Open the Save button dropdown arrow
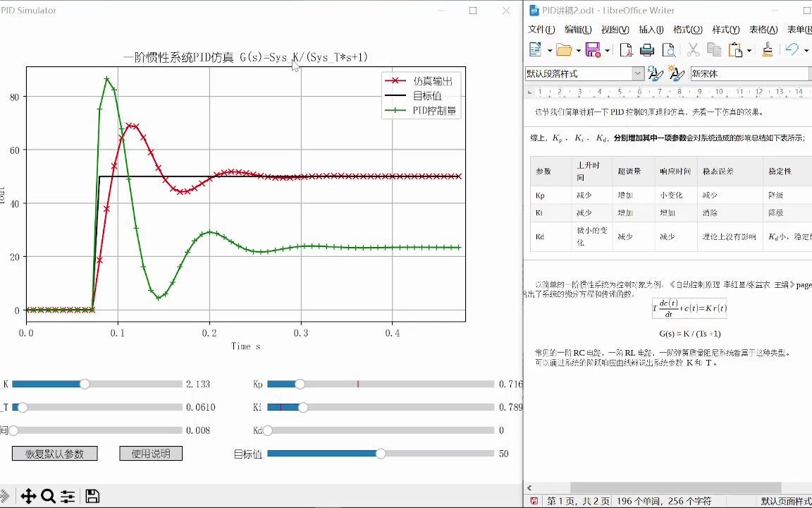Viewport: 812px width, 508px height. tap(606, 49)
